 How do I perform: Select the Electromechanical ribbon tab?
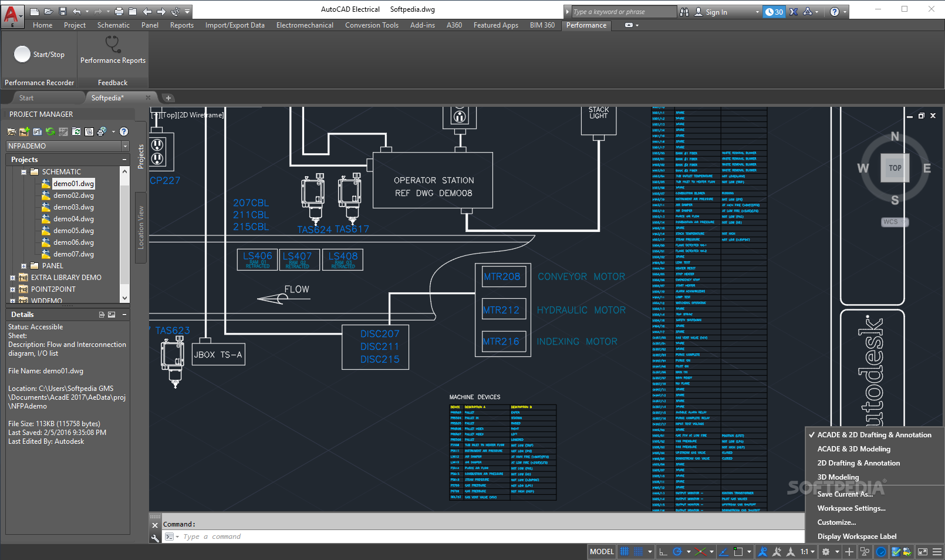point(305,25)
